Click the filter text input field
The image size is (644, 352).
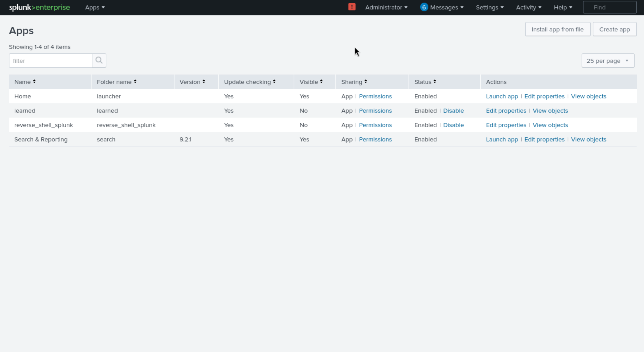(x=50, y=61)
